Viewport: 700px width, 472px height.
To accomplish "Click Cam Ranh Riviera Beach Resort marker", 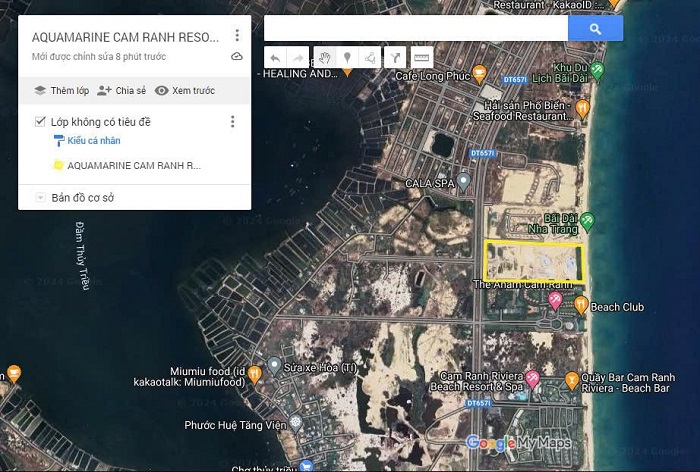I will pyautogui.click(x=532, y=379).
